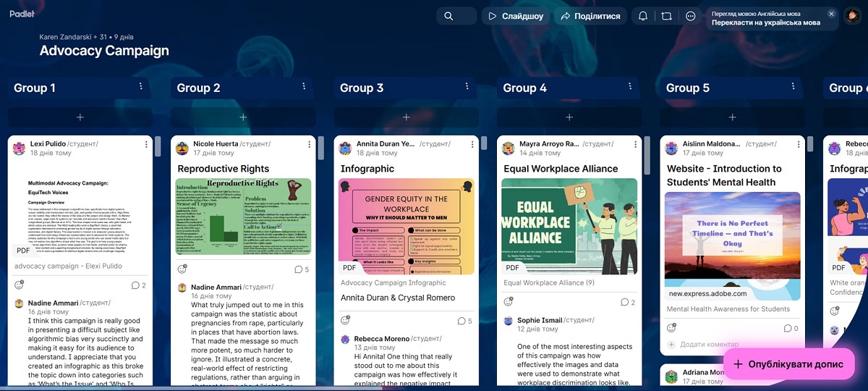
Task: Click Rebecca Moreno commenter avatar
Action: coord(345,338)
